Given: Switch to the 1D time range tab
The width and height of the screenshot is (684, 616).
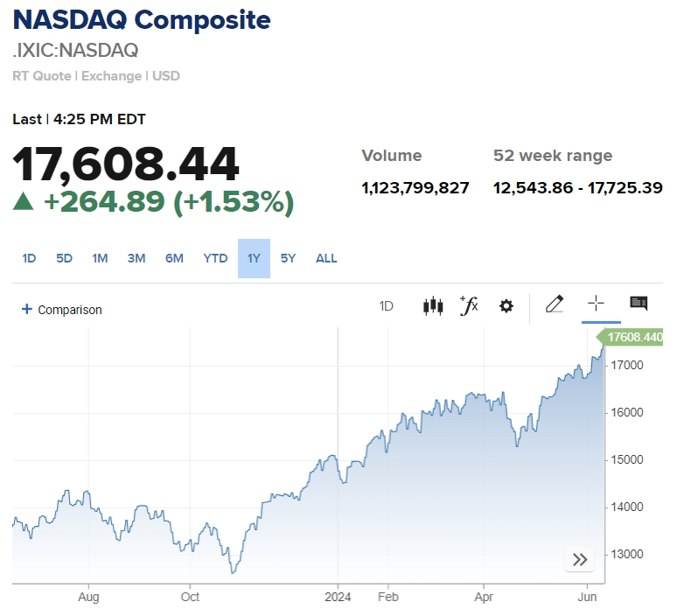Looking at the screenshot, I should click(29, 258).
